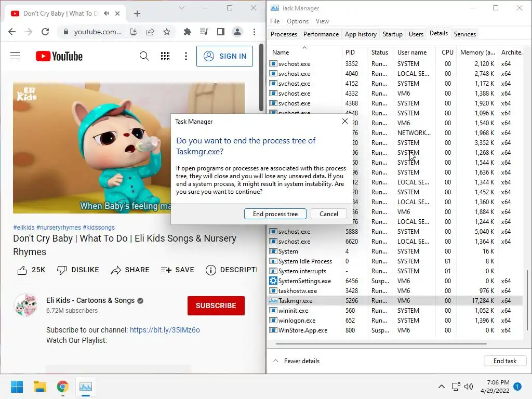This screenshot has width=532, height=399.
Task: Open Chrome three-dot menu
Action: pyautogui.click(x=254, y=32)
